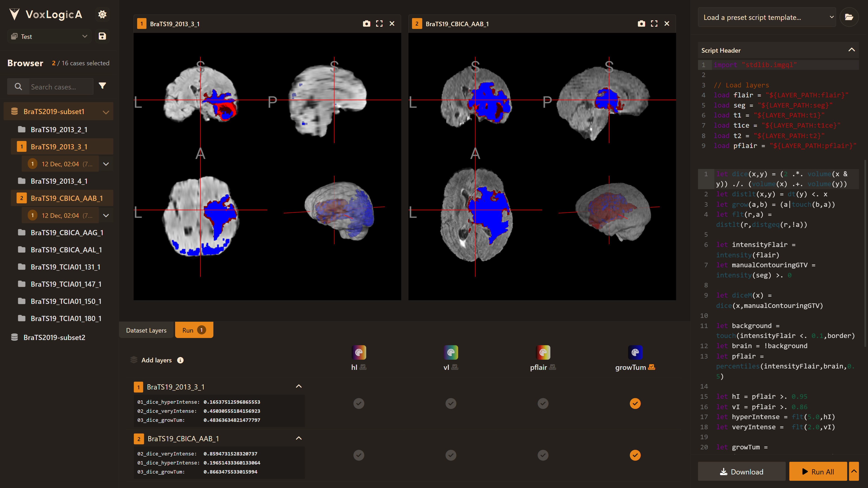This screenshot has width=868, height=488.
Task: Click the screenshot capture icon on panel 1
Action: [x=366, y=24]
